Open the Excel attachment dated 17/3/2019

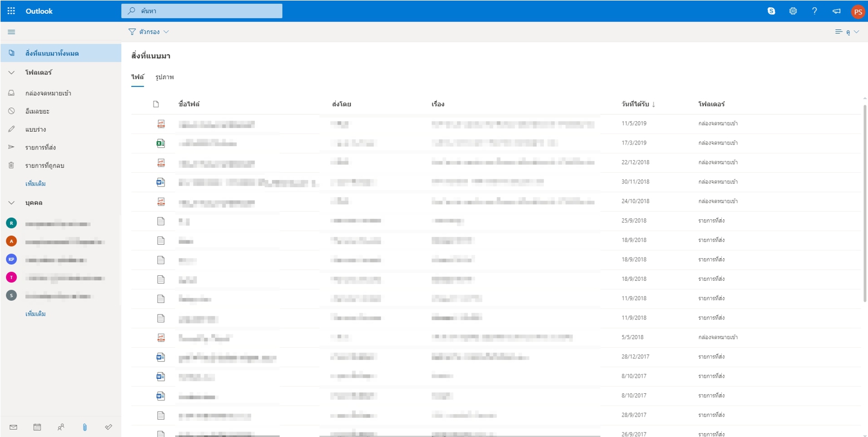click(161, 143)
